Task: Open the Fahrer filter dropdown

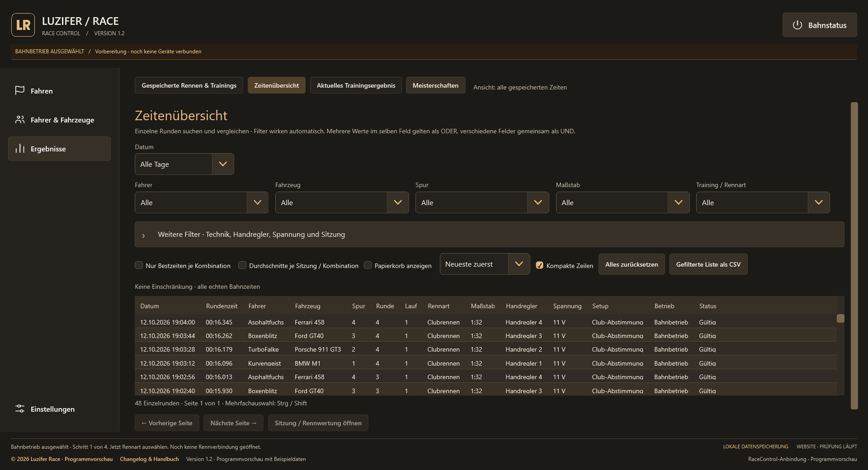Action: [202, 202]
